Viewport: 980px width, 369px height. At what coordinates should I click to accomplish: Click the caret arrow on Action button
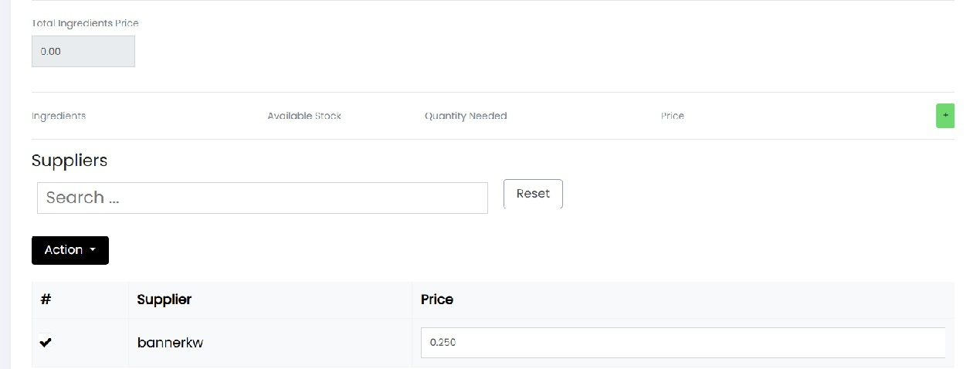[93, 250]
